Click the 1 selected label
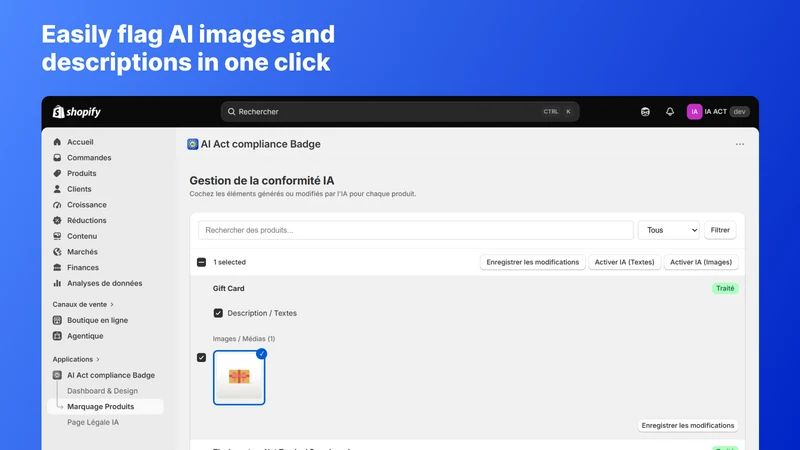Image resolution: width=800 pixels, height=450 pixels. tap(230, 262)
